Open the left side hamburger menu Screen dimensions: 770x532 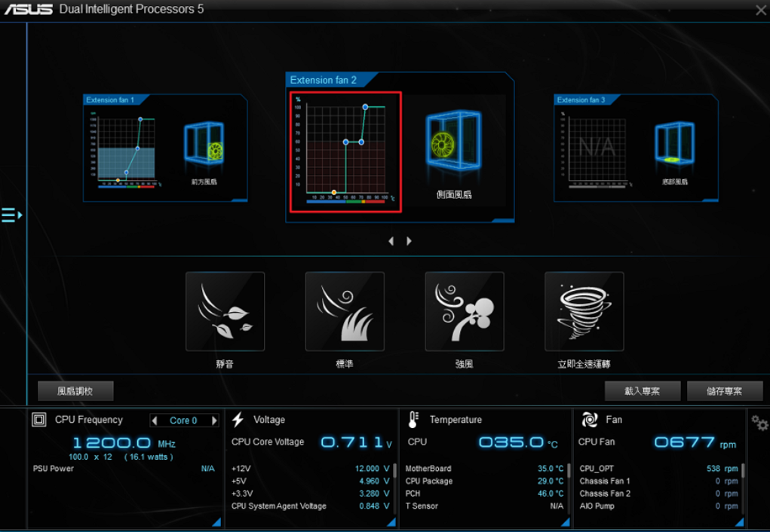point(11,216)
